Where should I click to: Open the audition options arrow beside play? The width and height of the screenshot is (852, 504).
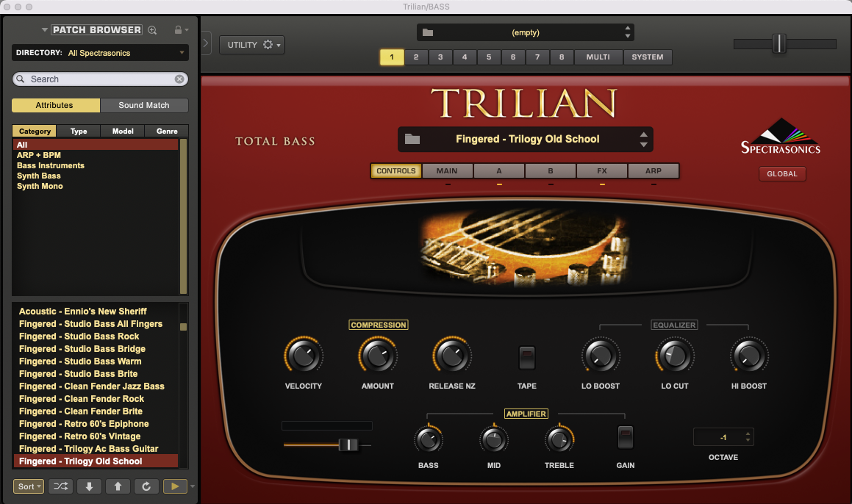coord(193,486)
